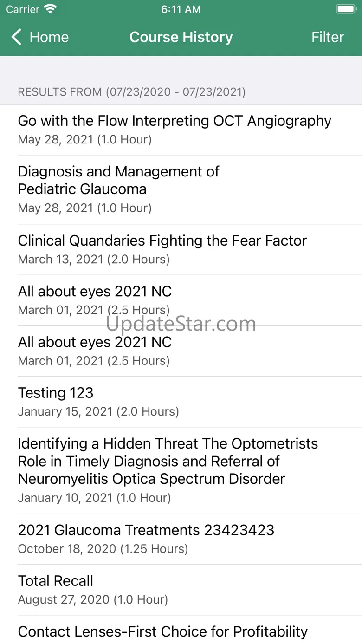The image size is (362, 644).
Task: Open the Total Recall course
Action: pos(181,590)
